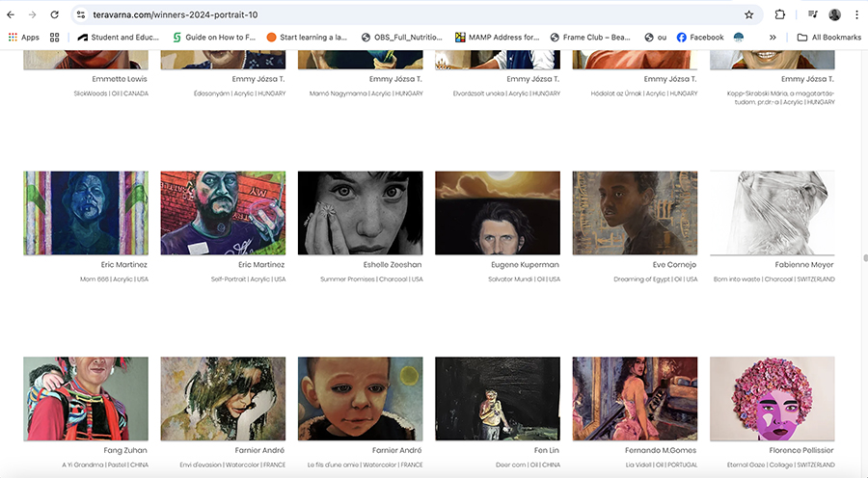Open Farnier André baby portrait thumbnail
868x478 pixels.
(x=361, y=399)
